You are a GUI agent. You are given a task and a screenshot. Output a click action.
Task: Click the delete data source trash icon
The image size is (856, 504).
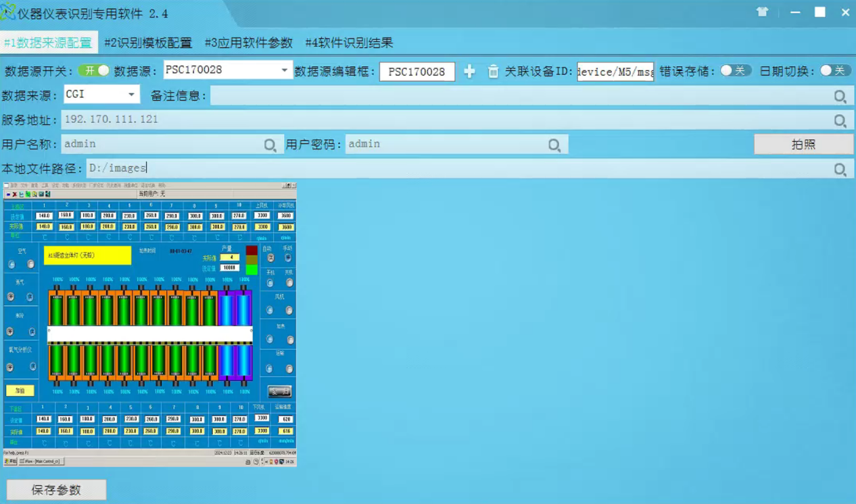pos(494,71)
